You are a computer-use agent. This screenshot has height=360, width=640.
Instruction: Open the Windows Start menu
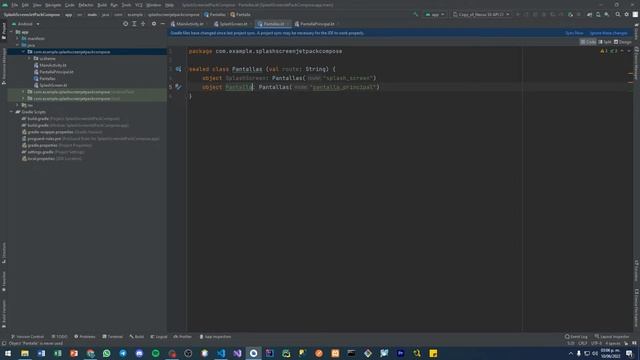pyautogui.click(x=8, y=353)
